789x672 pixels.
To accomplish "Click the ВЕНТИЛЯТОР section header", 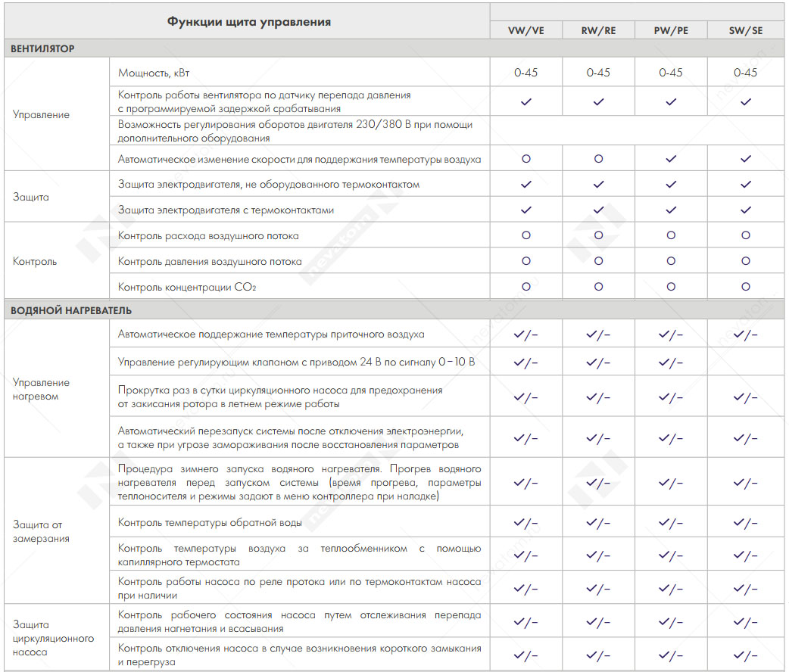I will (42, 48).
